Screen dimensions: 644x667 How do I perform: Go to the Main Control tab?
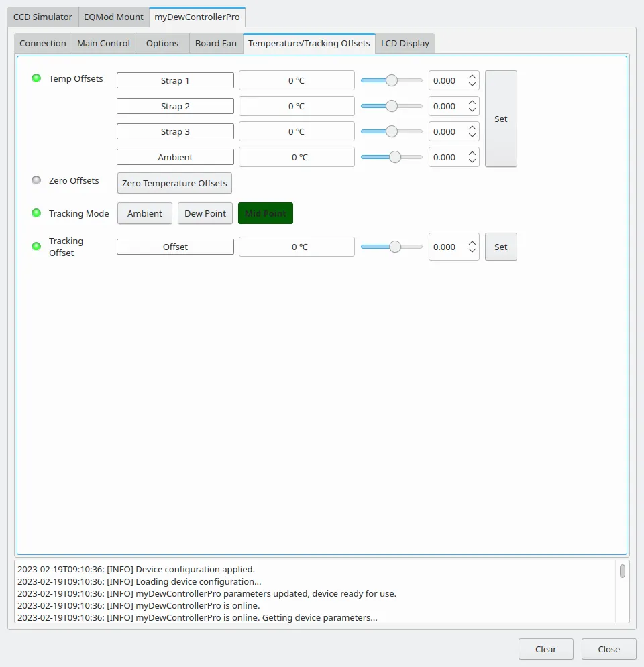[104, 43]
